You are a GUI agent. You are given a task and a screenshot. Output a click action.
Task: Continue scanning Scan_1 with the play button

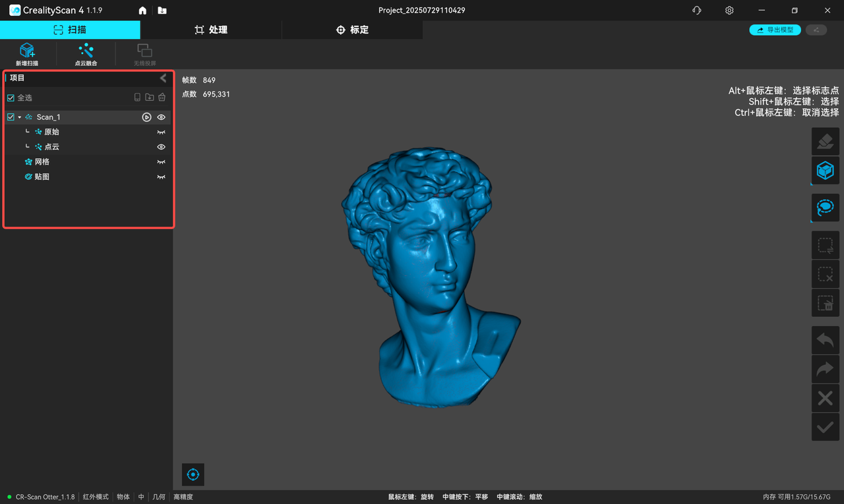pos(147,117)
